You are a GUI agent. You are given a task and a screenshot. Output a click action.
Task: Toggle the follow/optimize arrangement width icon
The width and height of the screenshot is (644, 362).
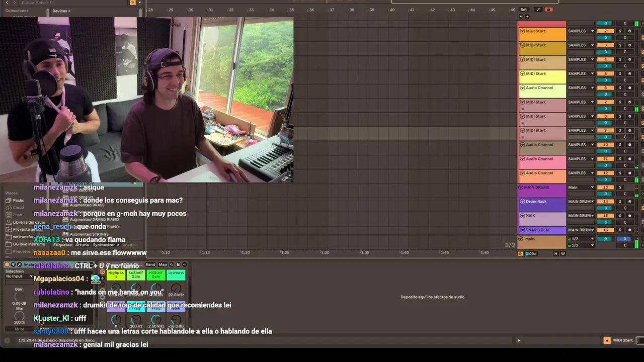coord(520,253)
